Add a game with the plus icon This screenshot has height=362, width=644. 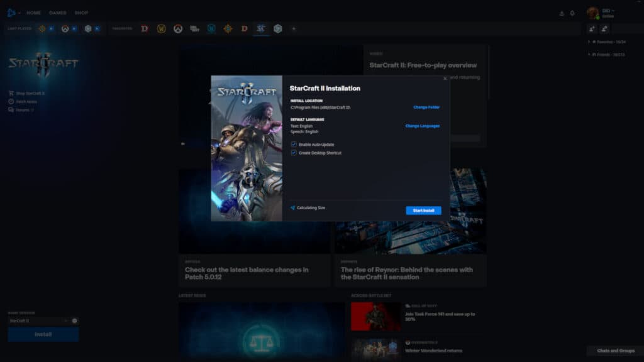[292, 28]
